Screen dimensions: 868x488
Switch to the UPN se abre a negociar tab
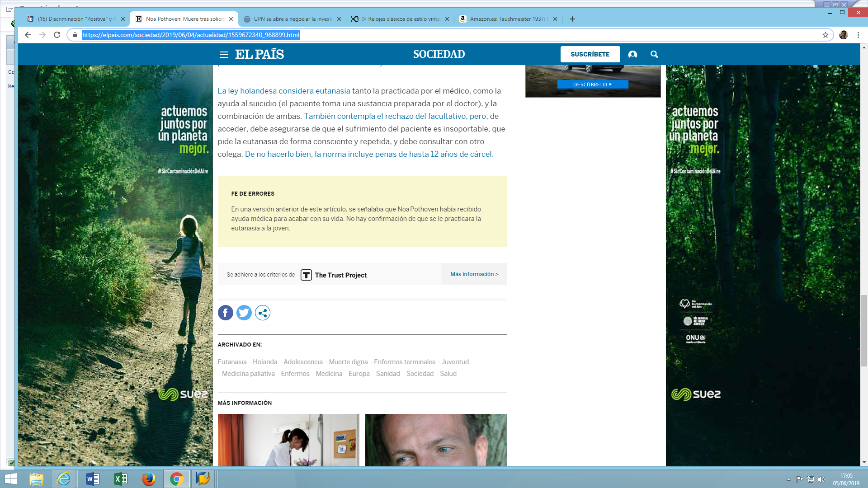click(292, 19)
